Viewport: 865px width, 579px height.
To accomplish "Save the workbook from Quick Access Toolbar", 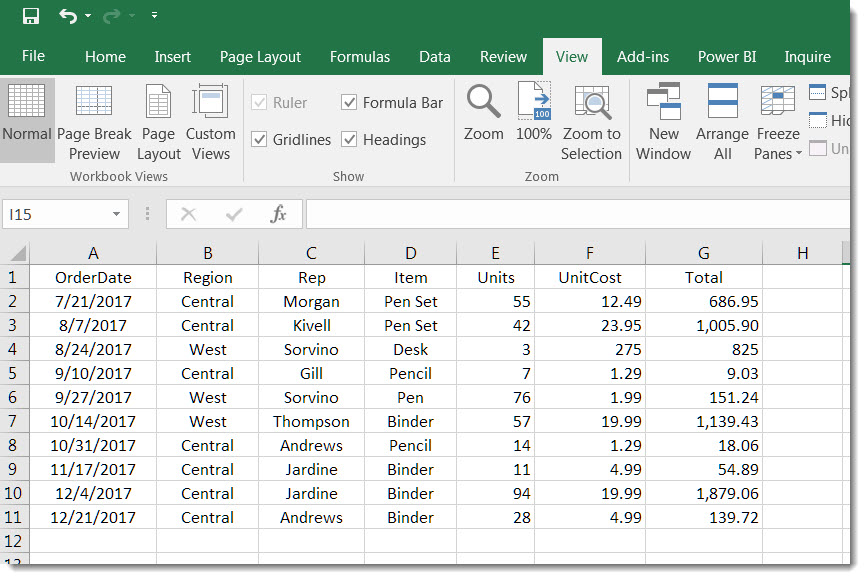I will tap(29, 15).
